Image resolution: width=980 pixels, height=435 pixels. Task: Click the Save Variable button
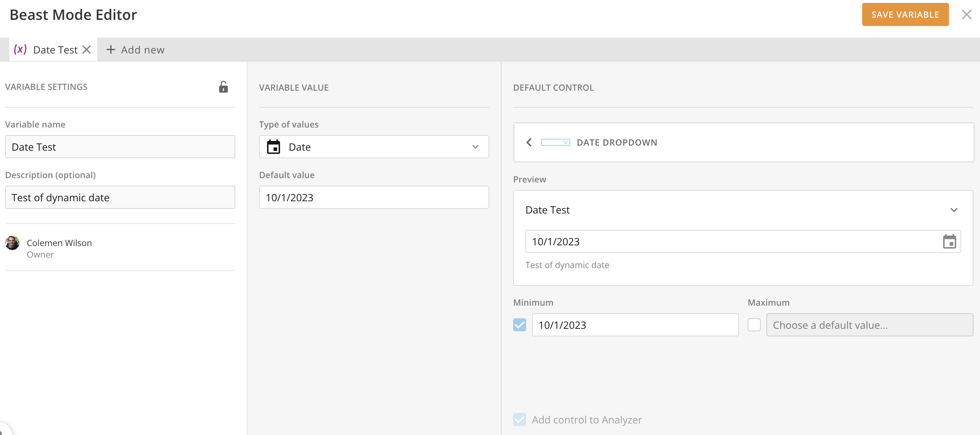905,14
